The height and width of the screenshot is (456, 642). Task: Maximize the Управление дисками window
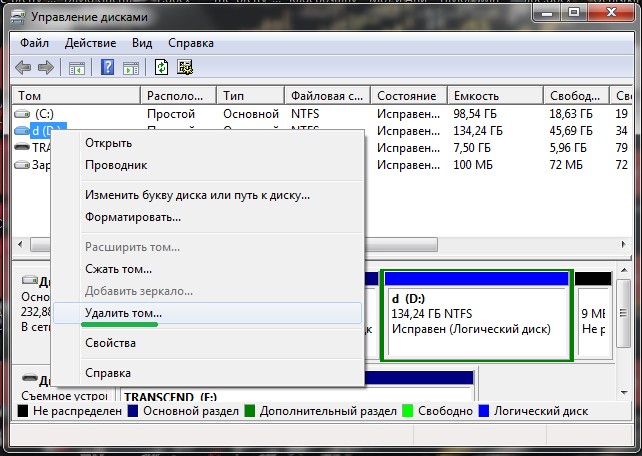coord(574,13)
